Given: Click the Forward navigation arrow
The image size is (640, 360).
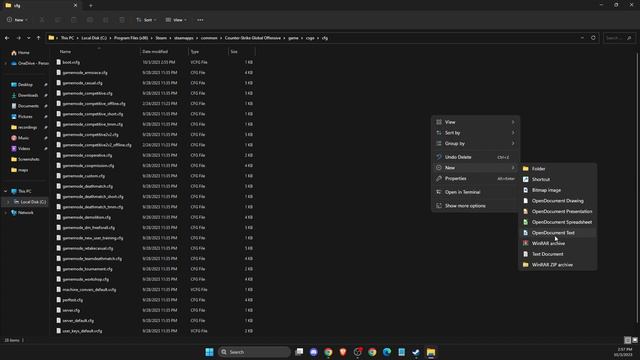Looking at the screenshot, I should pyautogui.click(x=18, y=38).
